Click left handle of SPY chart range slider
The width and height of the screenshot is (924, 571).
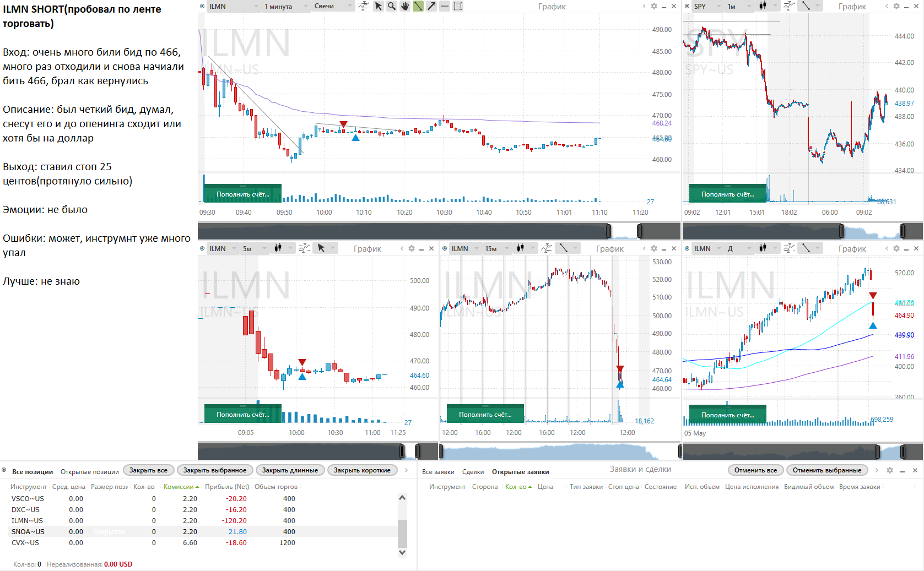pyautogui.click(x=841, y=231)
